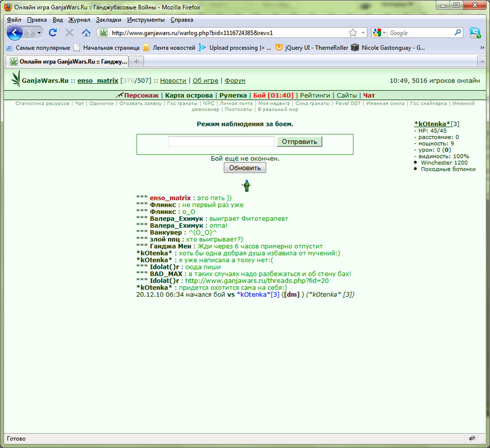
Task: Click the site favicon in address bar
Action: pyautogui.click(x=103, y=33)
